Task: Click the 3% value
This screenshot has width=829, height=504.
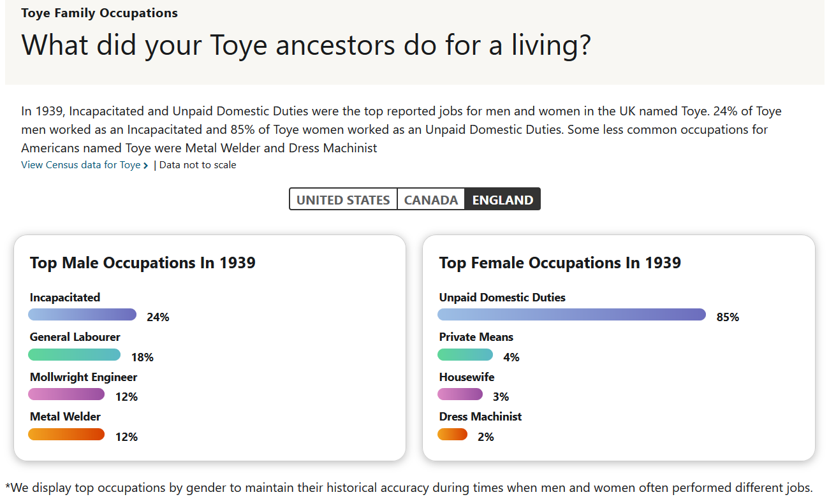Action: coord(501,397)
